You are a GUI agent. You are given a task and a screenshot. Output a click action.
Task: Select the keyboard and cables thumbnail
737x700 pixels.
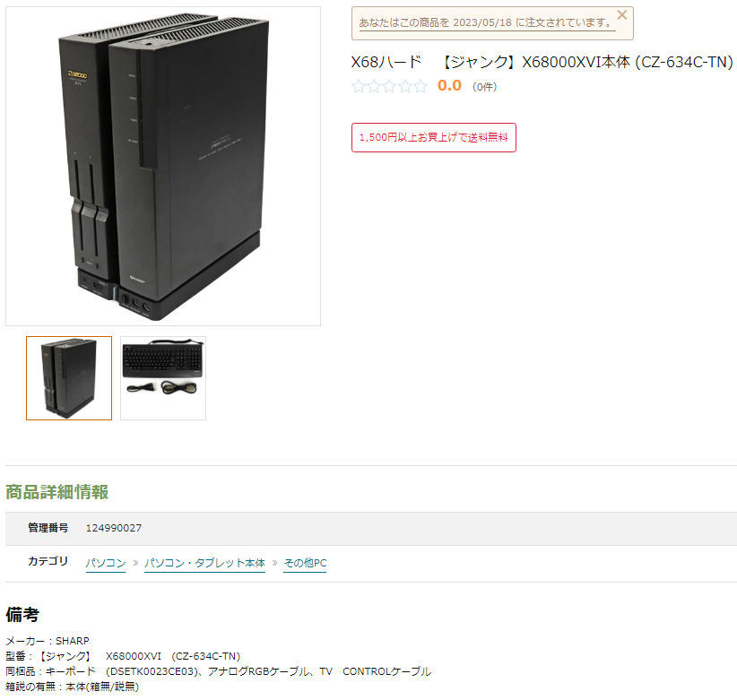[x=163, y=378]
